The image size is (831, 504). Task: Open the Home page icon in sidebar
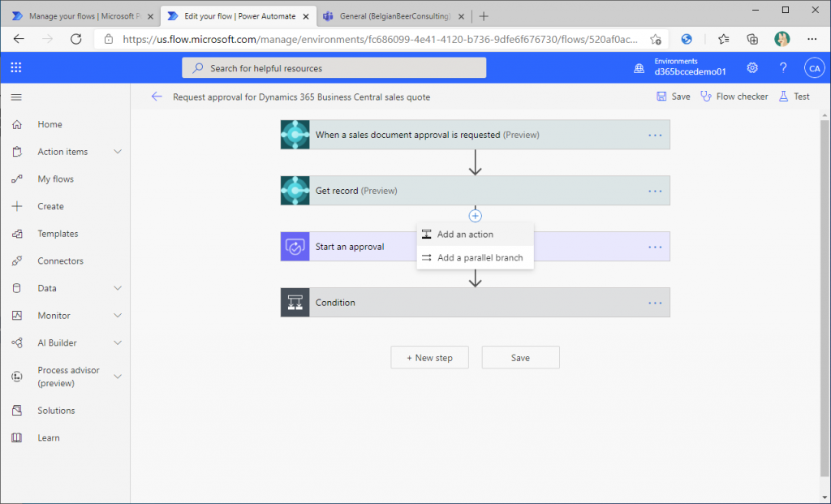tap(17, 124)
